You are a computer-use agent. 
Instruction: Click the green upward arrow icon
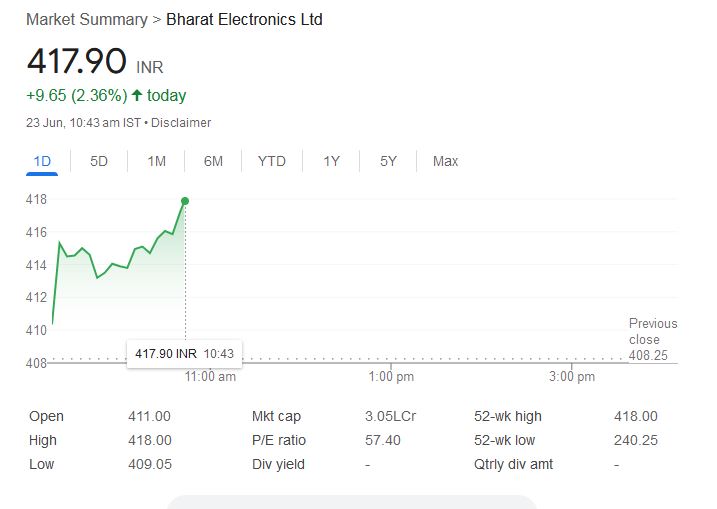[137, 96]
